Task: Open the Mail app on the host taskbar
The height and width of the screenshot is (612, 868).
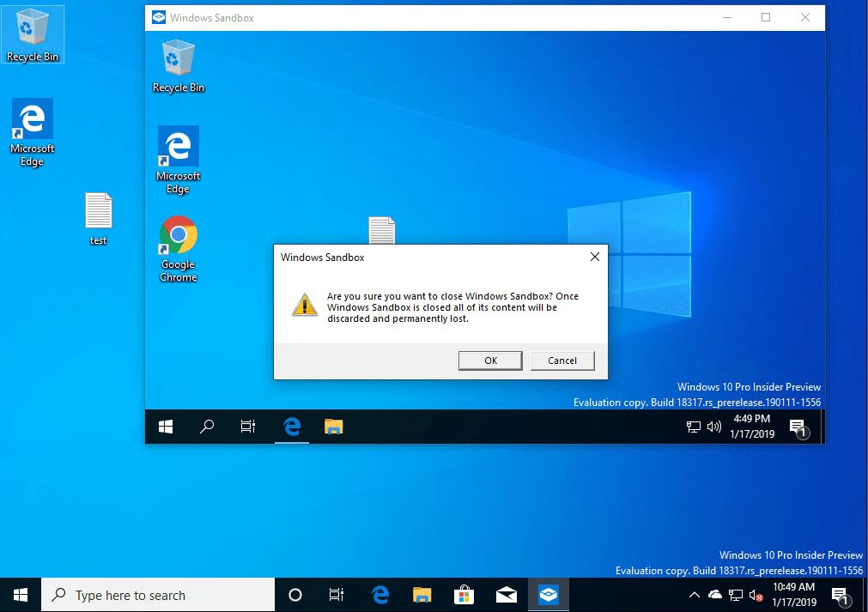Action: pos(506,594)
